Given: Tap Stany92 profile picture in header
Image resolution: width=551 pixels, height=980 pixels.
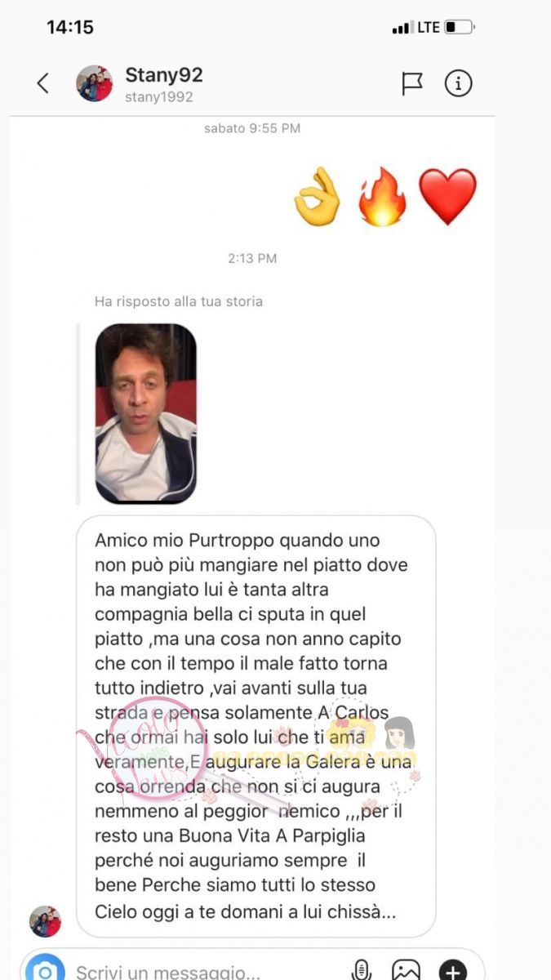Looking at the screenshot, I should 95,83.
